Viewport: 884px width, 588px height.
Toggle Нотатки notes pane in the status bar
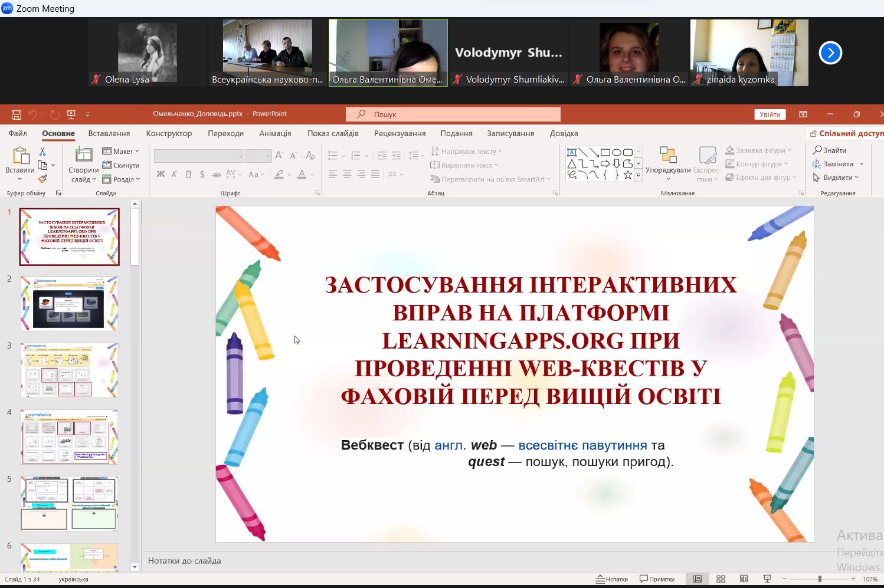(611, 579)
